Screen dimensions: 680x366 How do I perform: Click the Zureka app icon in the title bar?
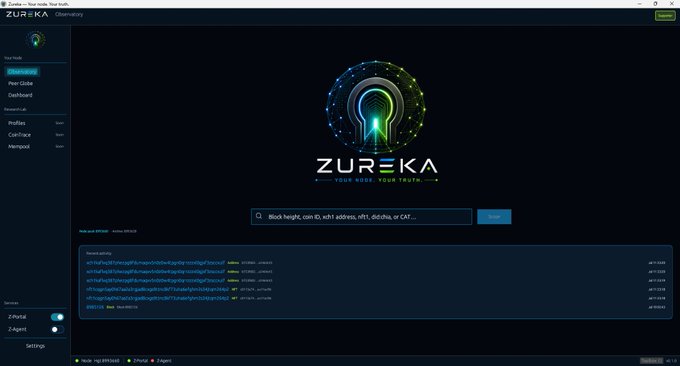coord(3,4)
